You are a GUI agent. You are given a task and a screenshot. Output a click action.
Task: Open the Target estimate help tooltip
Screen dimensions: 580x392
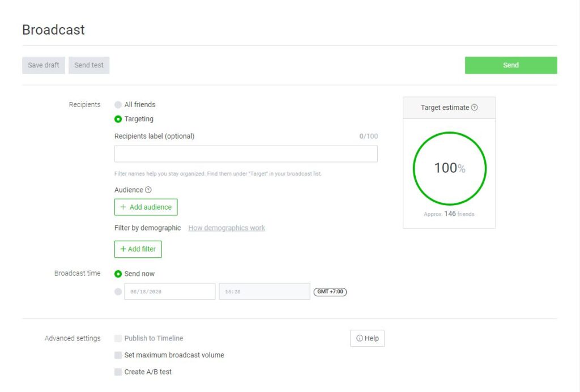(475, 107)
